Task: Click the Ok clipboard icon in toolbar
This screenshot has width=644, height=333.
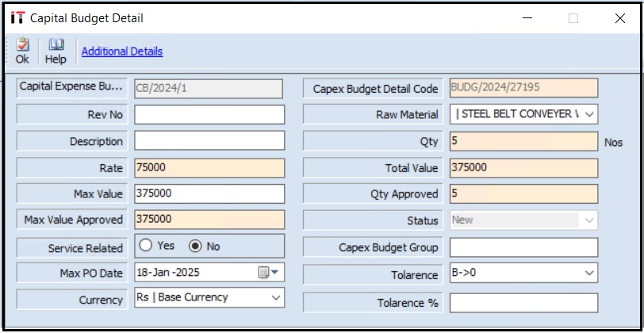Action: [x=22, y=45]
